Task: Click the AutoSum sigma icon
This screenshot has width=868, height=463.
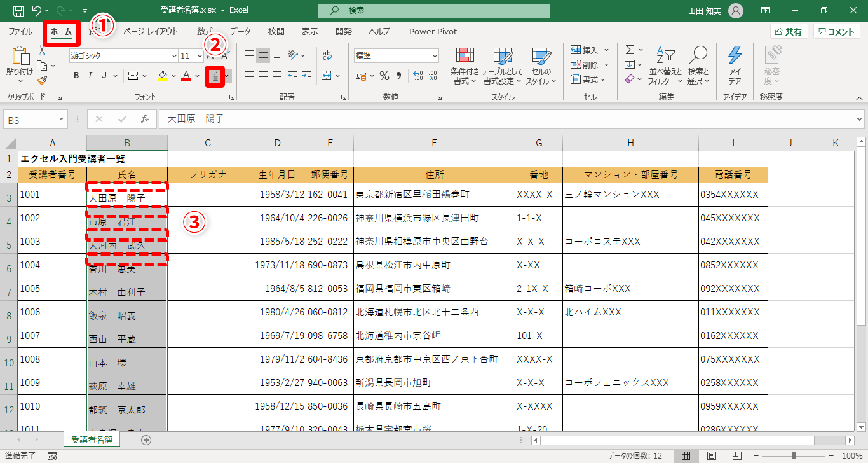Action: (x=630, y=50)
